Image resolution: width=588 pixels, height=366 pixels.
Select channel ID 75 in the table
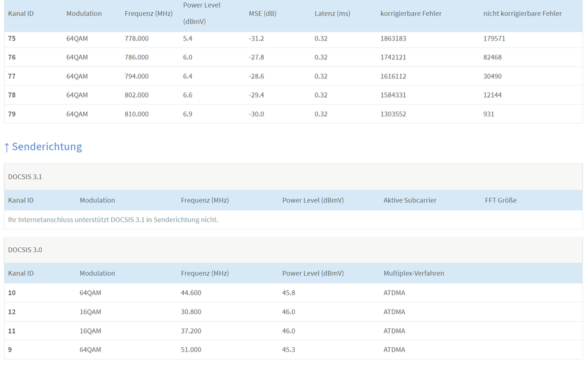pos(12,38)
